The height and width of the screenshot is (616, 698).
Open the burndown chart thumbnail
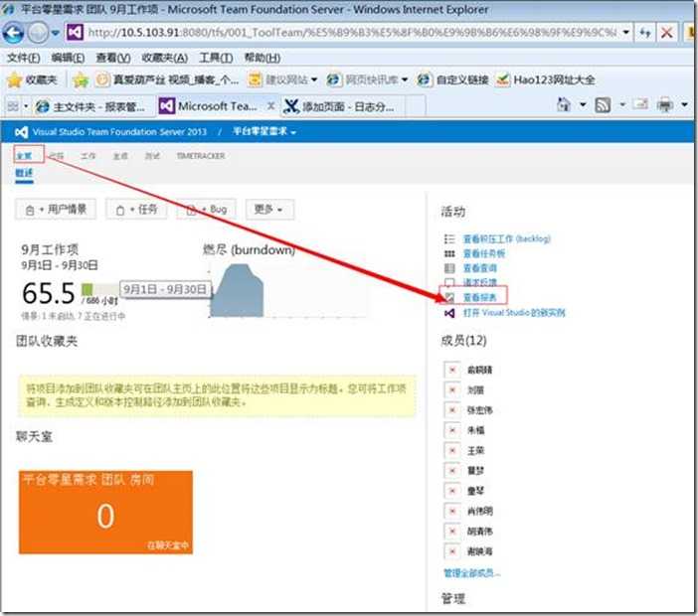pos(287,291)
